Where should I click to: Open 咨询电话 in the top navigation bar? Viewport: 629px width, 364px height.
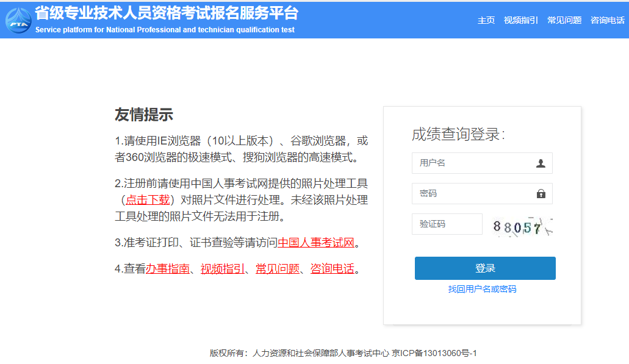606,20
